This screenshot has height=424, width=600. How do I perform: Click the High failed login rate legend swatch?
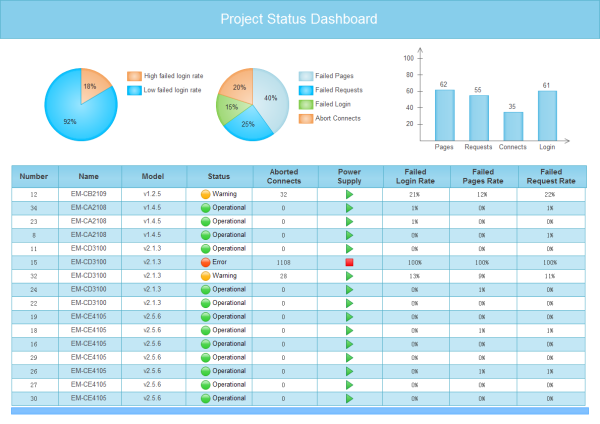tap(134, 76)
